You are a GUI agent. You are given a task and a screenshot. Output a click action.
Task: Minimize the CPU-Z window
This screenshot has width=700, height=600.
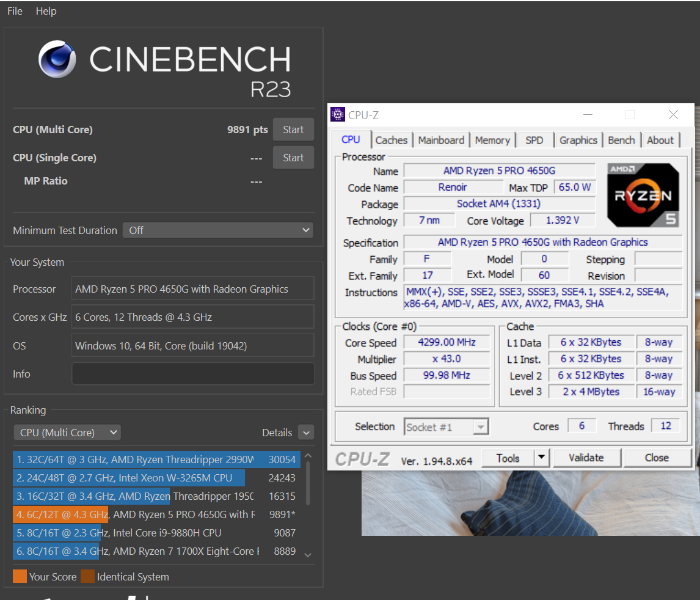[588, 115]
